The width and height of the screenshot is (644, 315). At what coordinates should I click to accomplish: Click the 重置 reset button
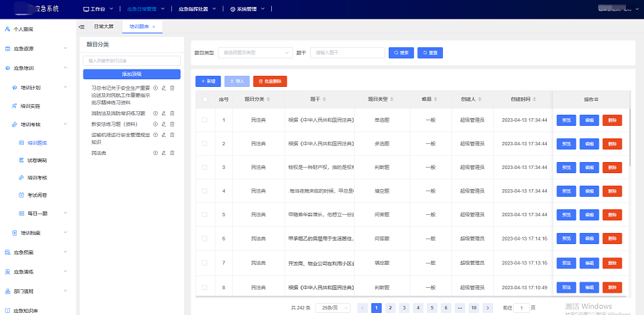click(x=430, y=53)
